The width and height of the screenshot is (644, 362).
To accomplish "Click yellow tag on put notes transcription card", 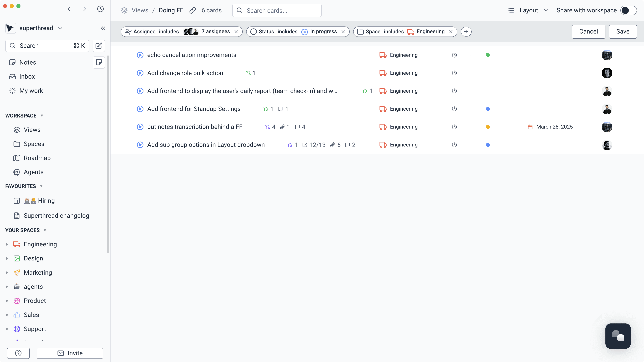I will [x=488, y=127].
